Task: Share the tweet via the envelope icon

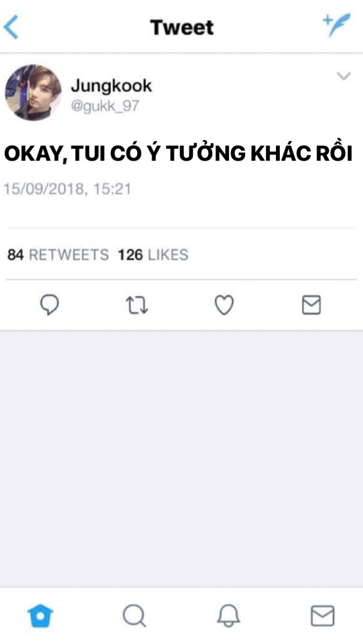Action: 311,305
